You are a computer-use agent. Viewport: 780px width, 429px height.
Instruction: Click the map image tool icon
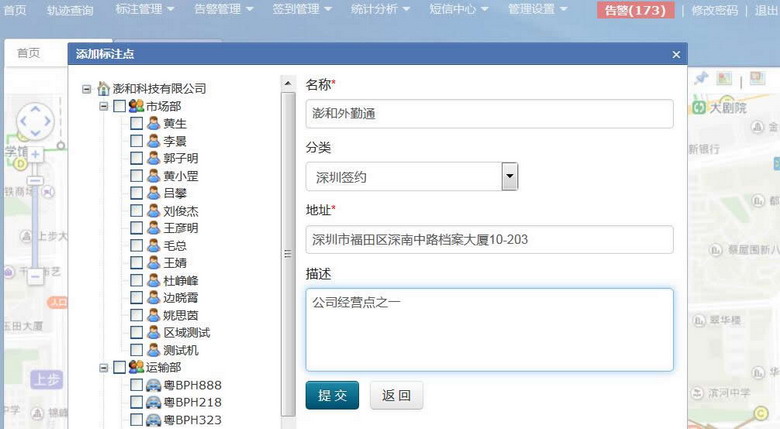coord(724,78)
